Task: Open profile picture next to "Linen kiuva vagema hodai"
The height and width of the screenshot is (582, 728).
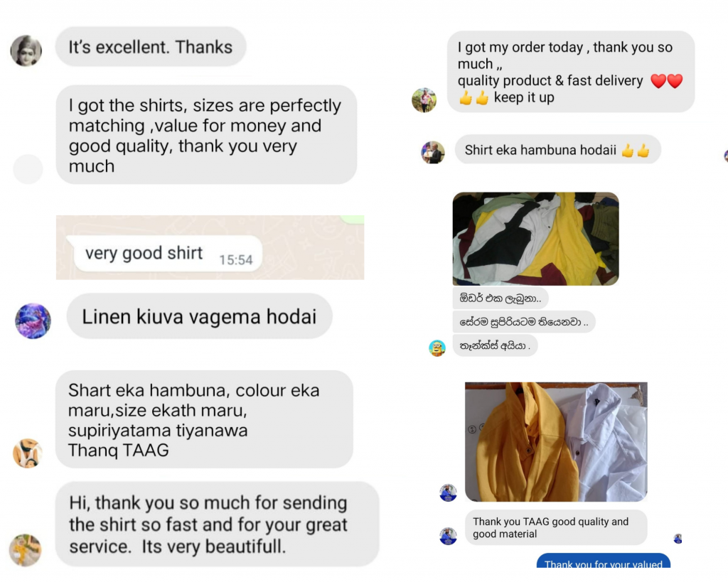Action: pyautogui.click(x=33, y=320)
